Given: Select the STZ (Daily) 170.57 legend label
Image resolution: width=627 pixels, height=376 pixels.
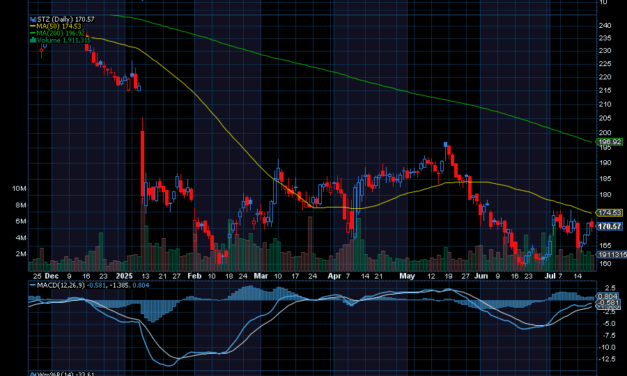Looking at the screenshot, I should [66, 19].
